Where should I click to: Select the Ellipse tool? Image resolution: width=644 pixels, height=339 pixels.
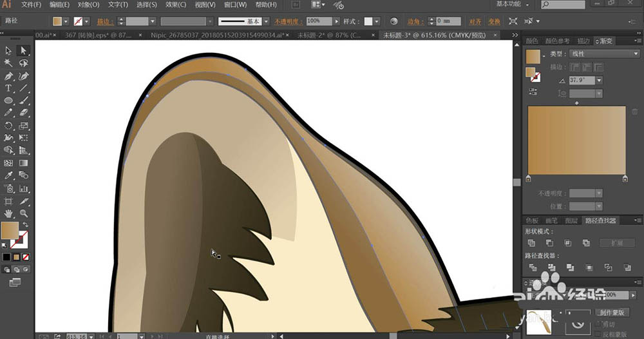(8, 101)
